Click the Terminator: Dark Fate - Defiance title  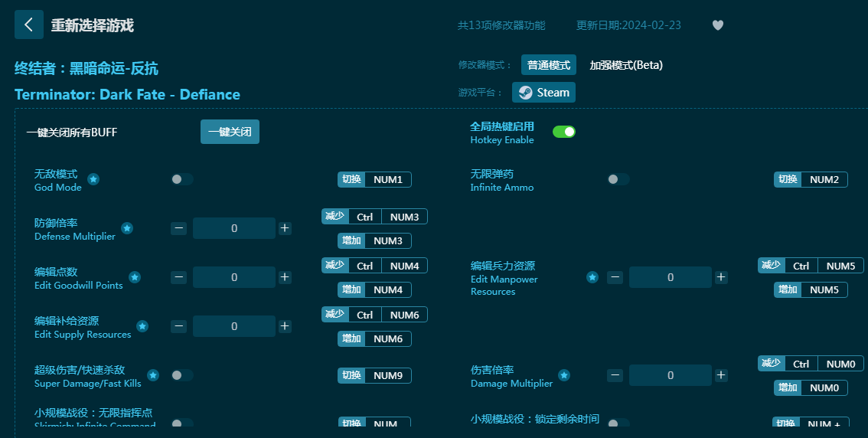pos(127,95)
